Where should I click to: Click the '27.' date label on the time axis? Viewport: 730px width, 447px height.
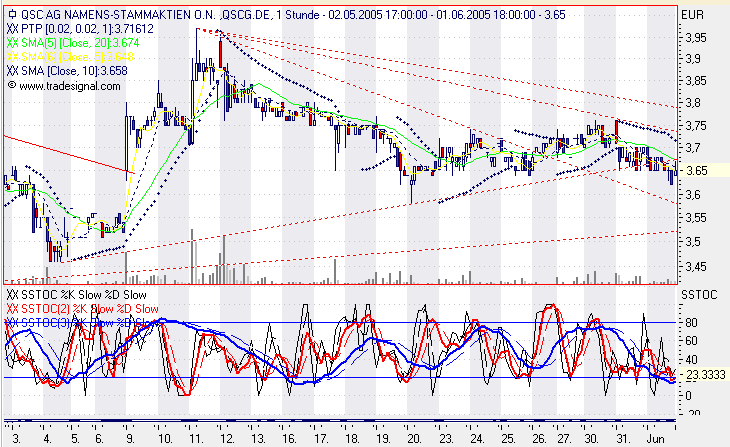(x=564, y=439)
